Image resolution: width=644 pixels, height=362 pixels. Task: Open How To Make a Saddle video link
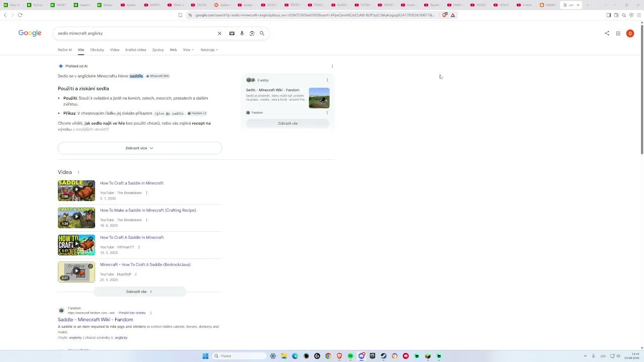click(x=148, y=210)
